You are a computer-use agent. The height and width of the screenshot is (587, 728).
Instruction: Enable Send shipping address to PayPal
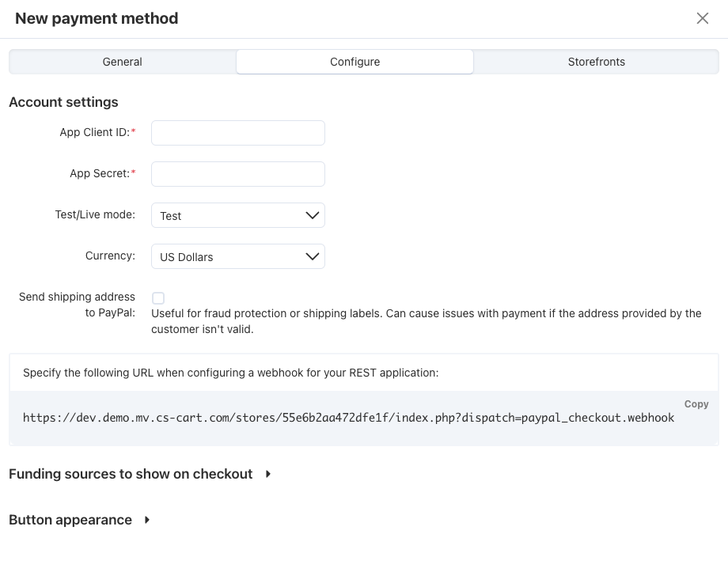(158, 298)
